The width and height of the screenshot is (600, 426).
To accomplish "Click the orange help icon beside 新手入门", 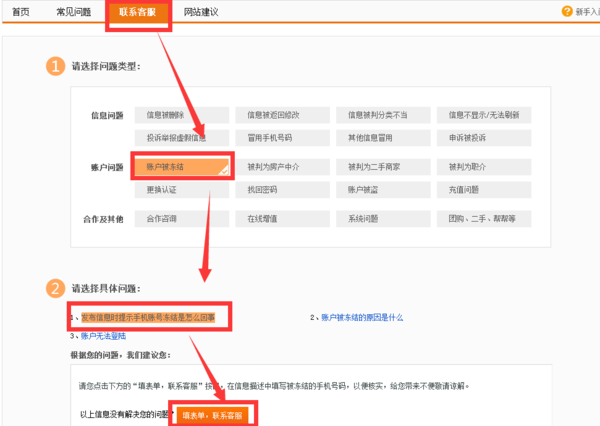I will pos(567,12).
